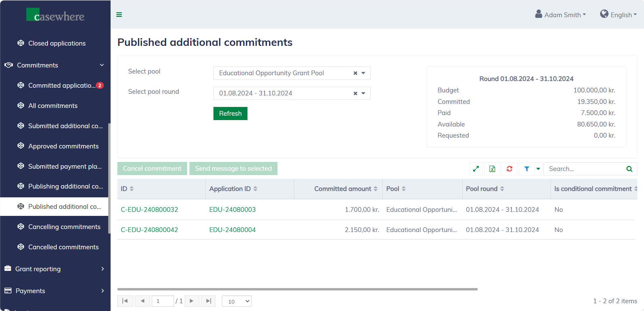Image resolution: width=644 pixels, height=311 pixels.
Task: Clear the selected Educational Opportunity pool
Action: pos(355,73)
